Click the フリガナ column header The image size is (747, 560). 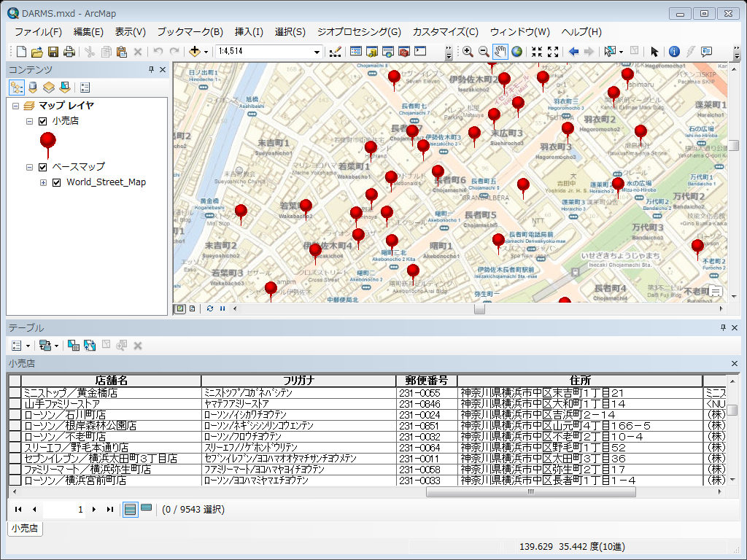[298, 381]
